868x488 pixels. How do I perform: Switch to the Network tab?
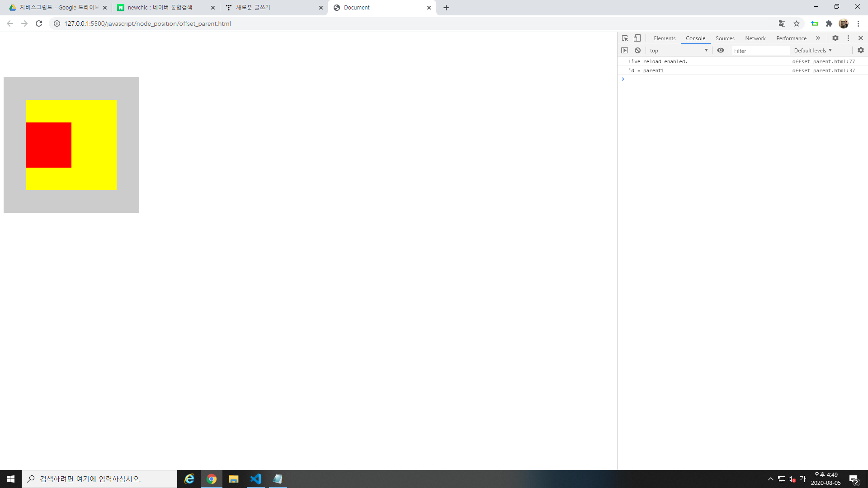(755, 38)
